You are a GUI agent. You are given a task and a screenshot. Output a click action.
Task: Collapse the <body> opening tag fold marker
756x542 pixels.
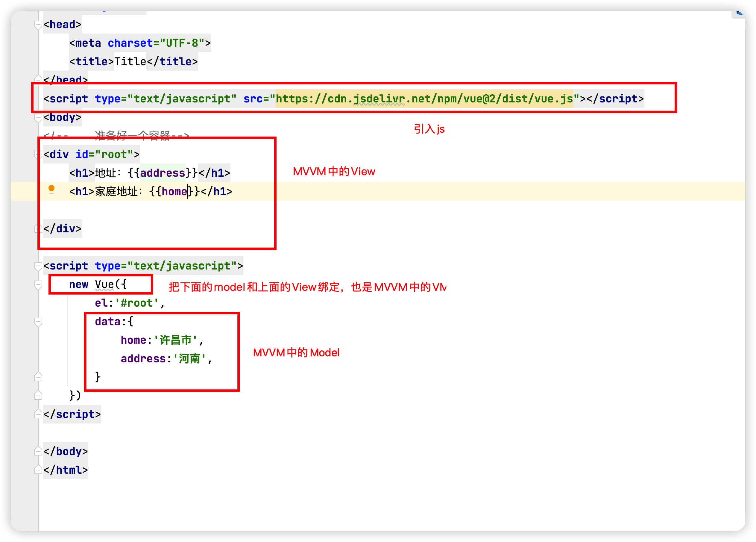38,118
